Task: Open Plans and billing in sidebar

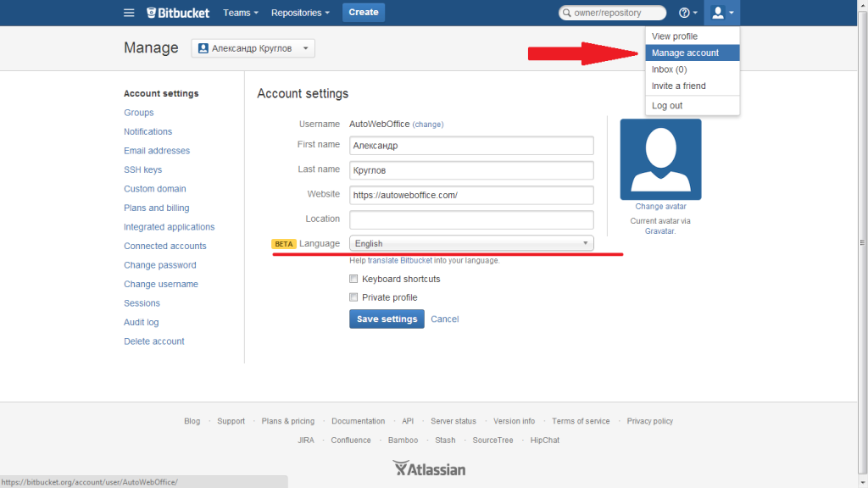Action: tap(156, 208)
